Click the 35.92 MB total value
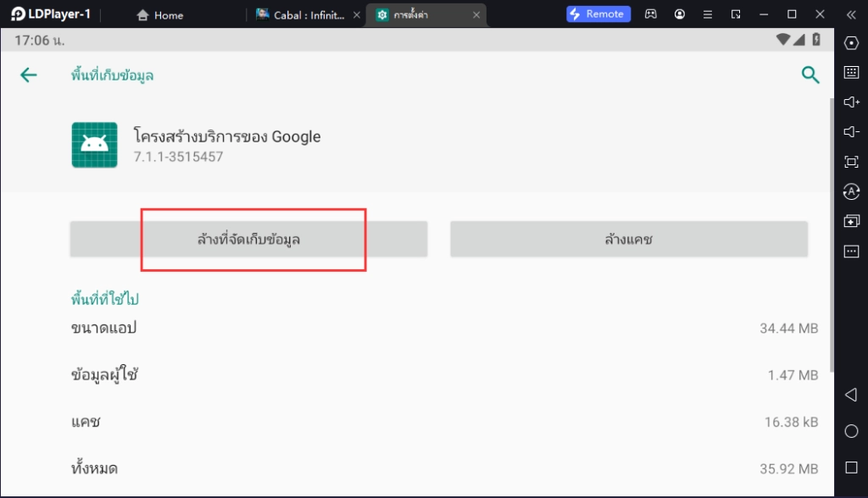 coord(789,468)
